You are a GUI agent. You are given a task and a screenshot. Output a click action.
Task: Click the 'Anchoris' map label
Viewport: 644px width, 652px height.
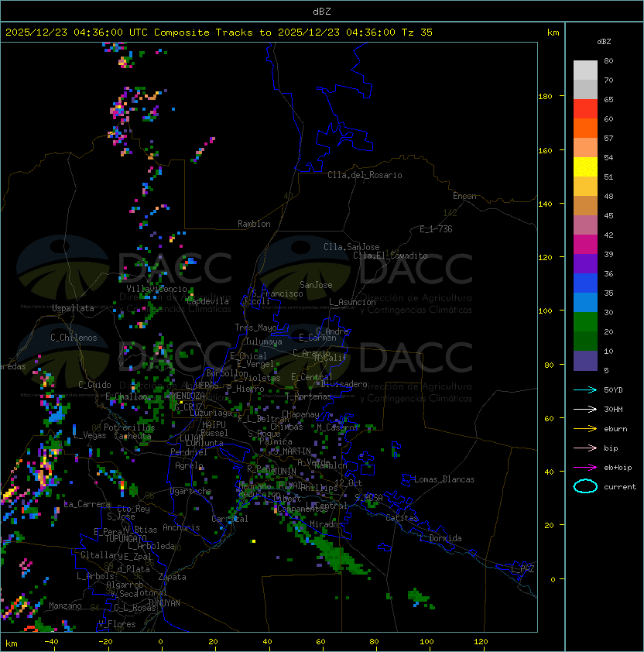coord(181,527)
